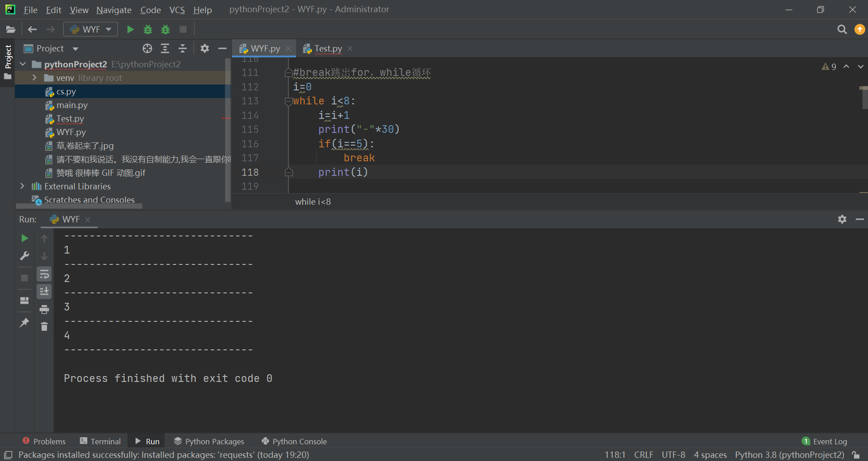This screenshot has height=461, width=868.
Task: Restore layout icon in Run panel
Action: 24,301
